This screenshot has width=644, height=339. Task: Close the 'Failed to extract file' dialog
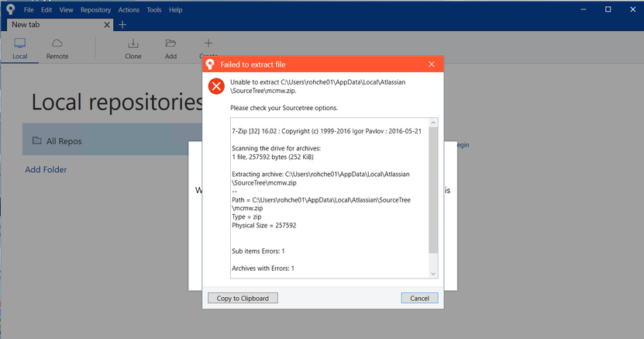[431, 64]
